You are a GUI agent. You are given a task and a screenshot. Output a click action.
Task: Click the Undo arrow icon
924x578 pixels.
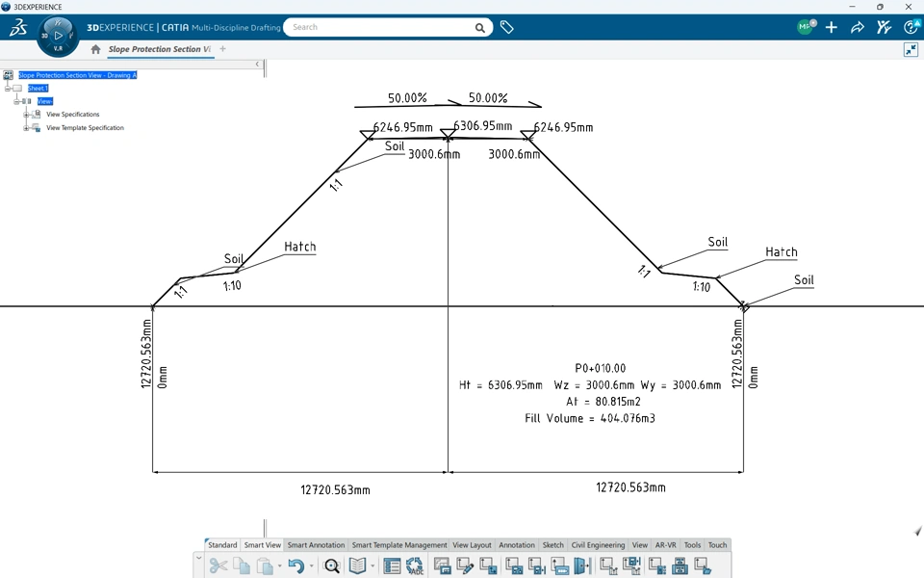(x=295, y=566)
